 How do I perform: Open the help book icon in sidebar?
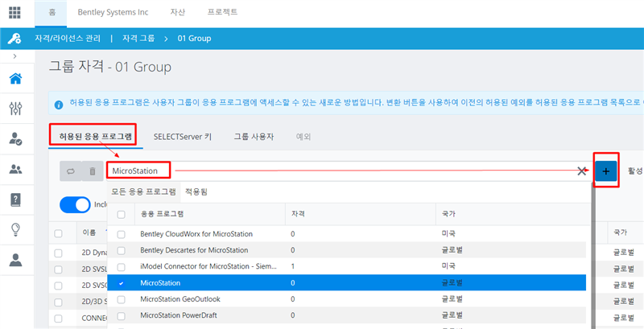click(x=15, y=200)
